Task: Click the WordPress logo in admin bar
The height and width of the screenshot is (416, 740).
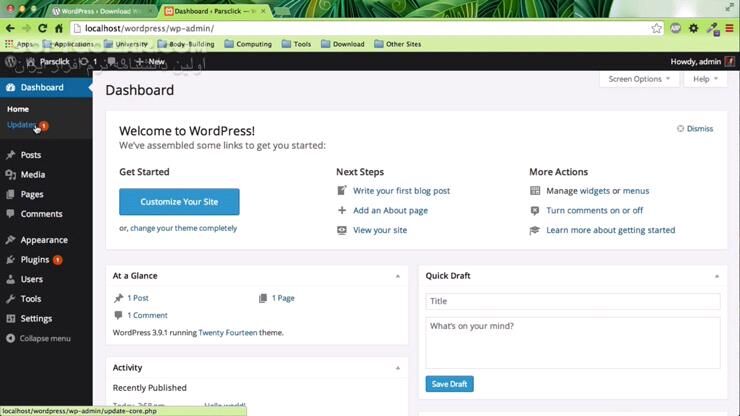Action: point(11,62)
